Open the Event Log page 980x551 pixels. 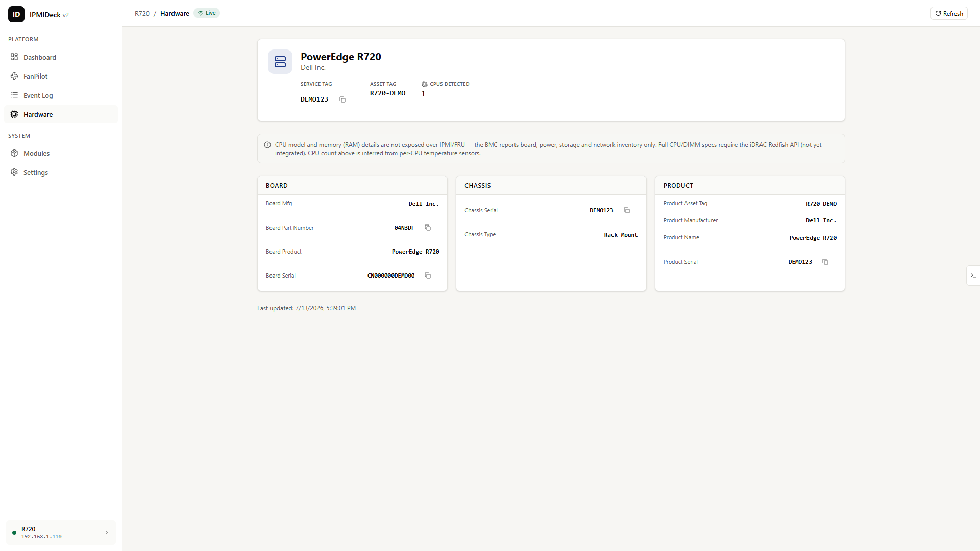pyautogui.click(x=61, y=95)
